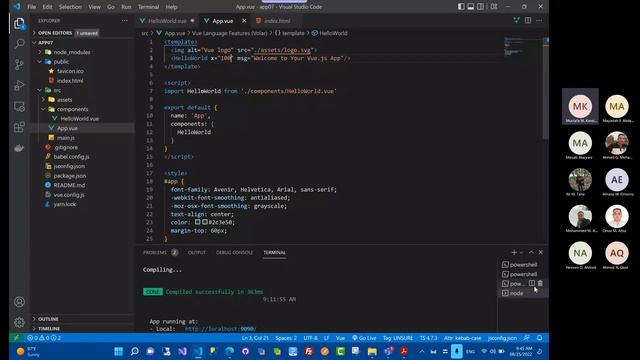
Task: Open Source Control view icon
Action: (19, 64)
